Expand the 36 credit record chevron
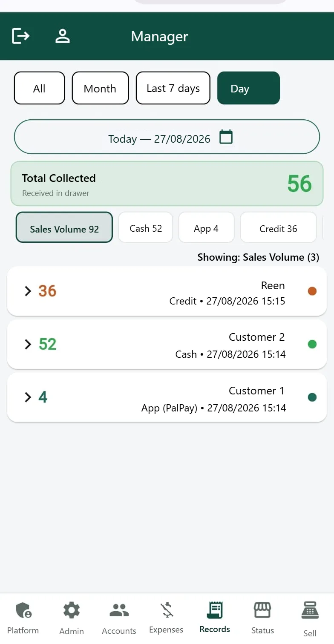The image size is (334, 644). (x=28, y=291)
